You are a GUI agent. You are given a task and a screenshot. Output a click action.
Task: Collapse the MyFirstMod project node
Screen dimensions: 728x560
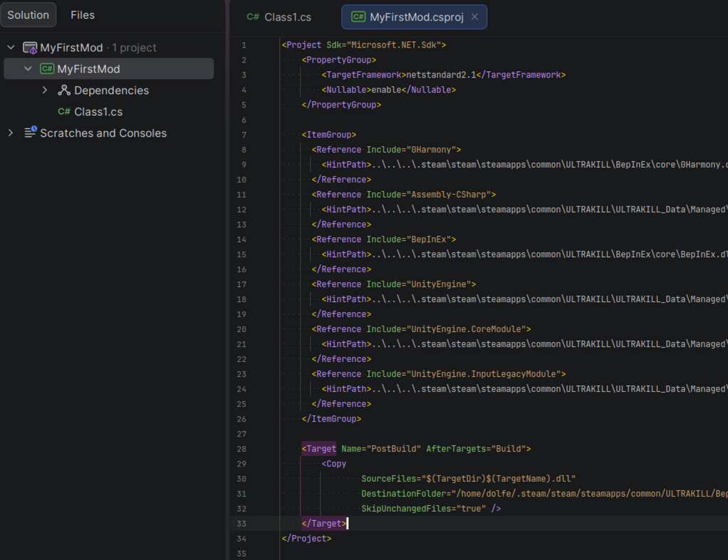pos(28,69)
